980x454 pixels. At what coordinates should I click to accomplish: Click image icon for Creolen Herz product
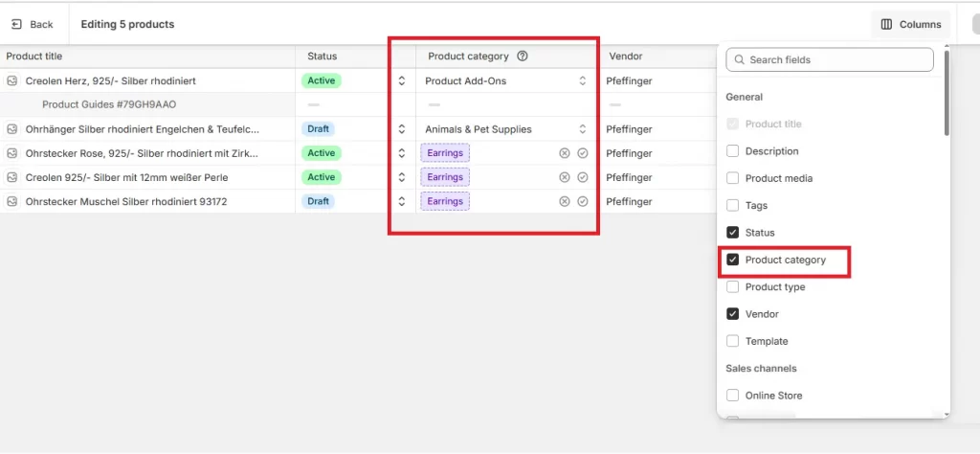pos(11,80)
